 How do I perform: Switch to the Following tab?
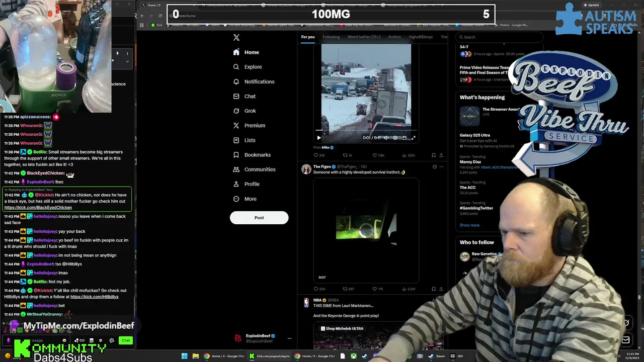[x=331, y=37]
